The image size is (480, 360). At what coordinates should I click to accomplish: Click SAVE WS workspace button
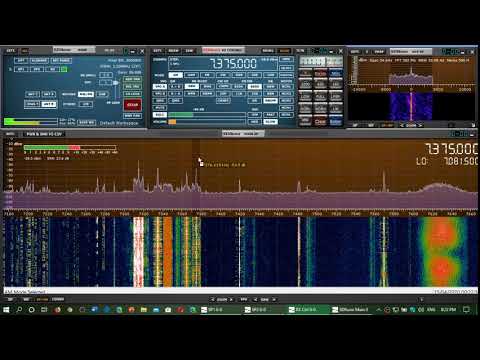(x=87, y=123)
